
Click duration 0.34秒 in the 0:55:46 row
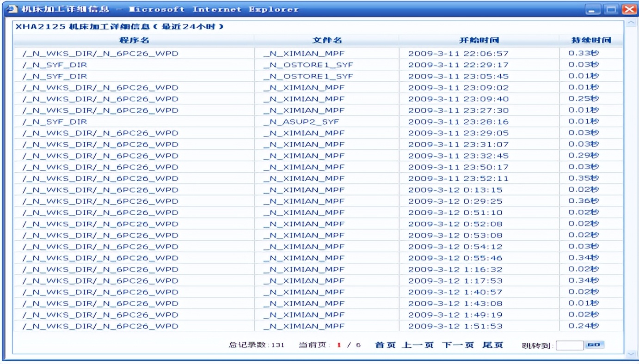pyautogui.click(x=584, y=258)
